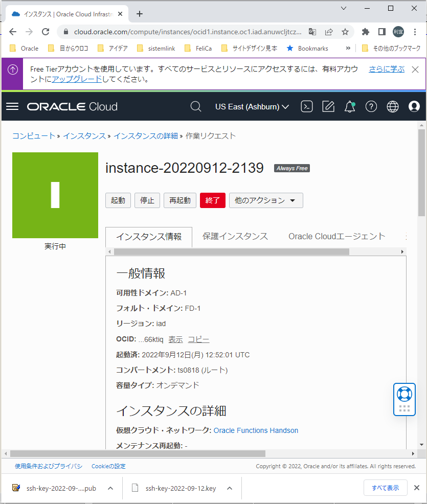Open the sistemlink bookmarks folder
Viewport: 427px width, 504px height.
pos(156,48)
